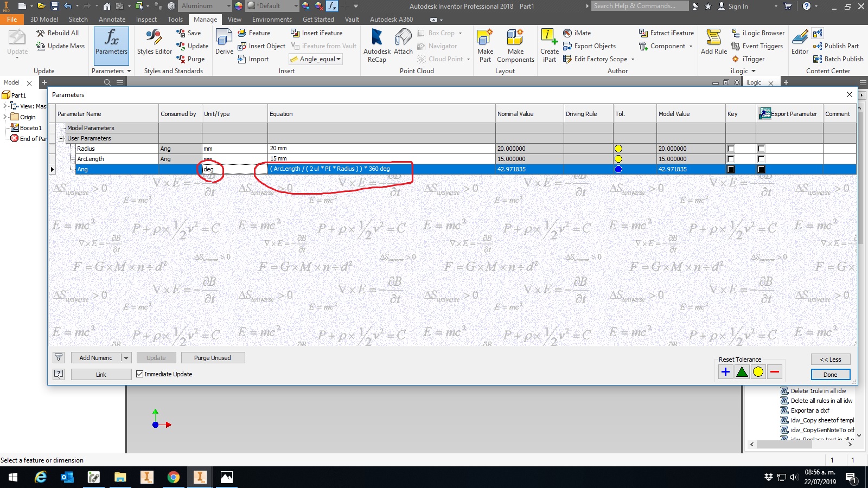
Task: Open the iLogic Browser
Action: pyautogui.click(x=758, y=33)
